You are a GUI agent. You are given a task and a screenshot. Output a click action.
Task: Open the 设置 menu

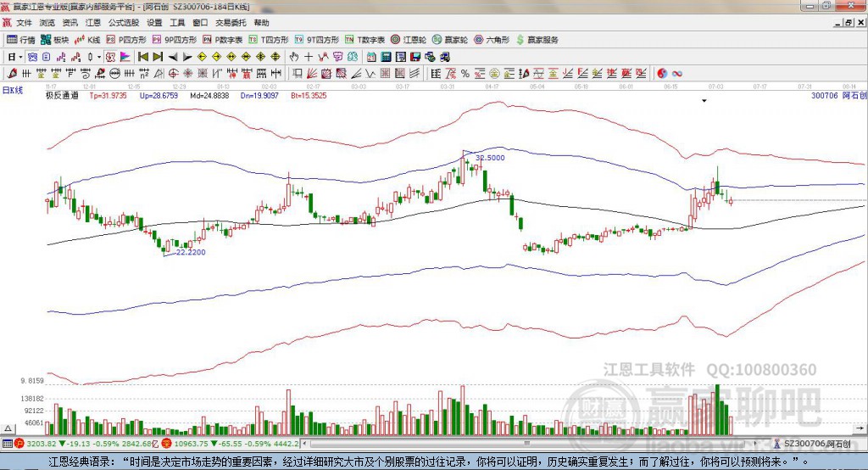pyautogui.click(x=154, y=23)
